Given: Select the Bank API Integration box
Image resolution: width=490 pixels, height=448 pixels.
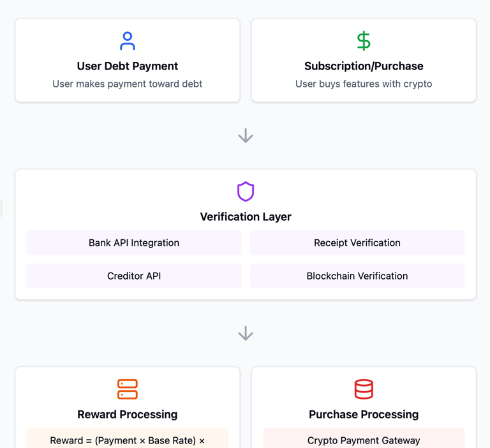Looking at the screenshot, I should (x=134, y=243).
